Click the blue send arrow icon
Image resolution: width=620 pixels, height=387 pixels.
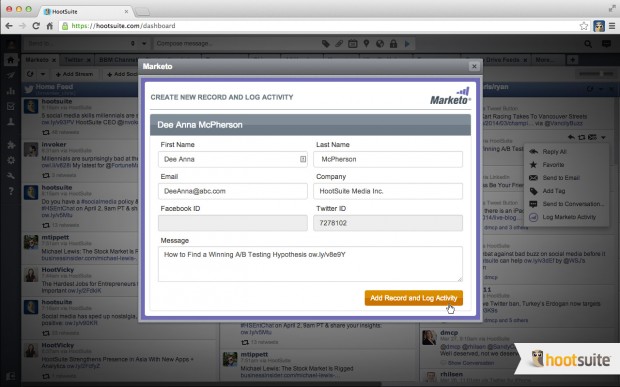point(407,43)
